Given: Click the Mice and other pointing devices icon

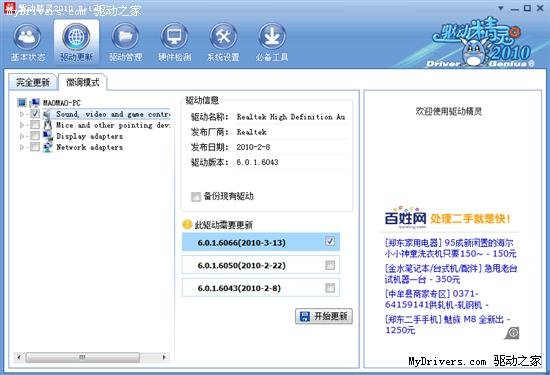Looking at the screenshot, I should 47,125.
